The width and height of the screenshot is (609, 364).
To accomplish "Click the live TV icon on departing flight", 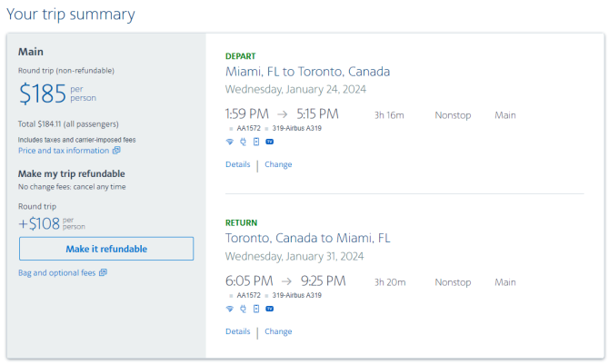I will 270,142.
